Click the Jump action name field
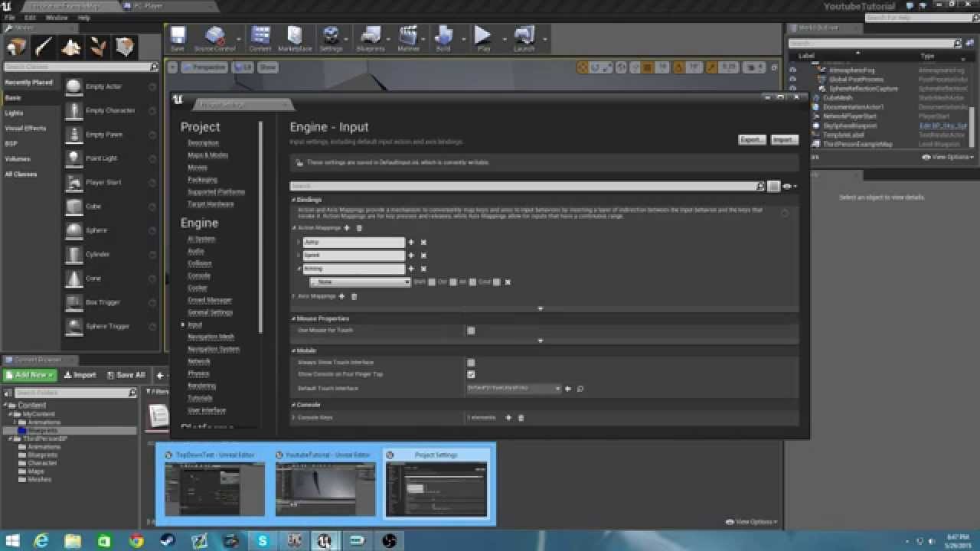This screenshot has height=551, width=980. coord(354,243)
